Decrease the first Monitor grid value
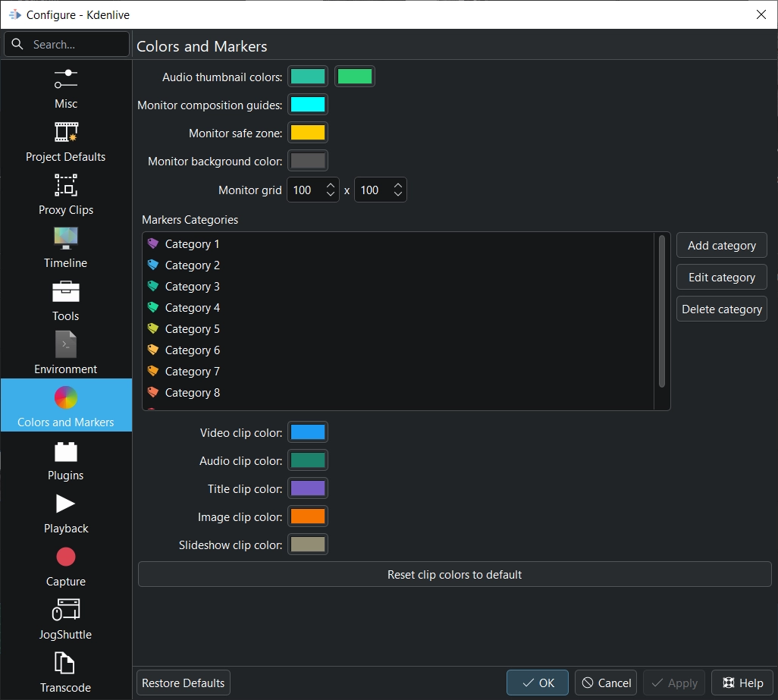 tap(331, 194)
